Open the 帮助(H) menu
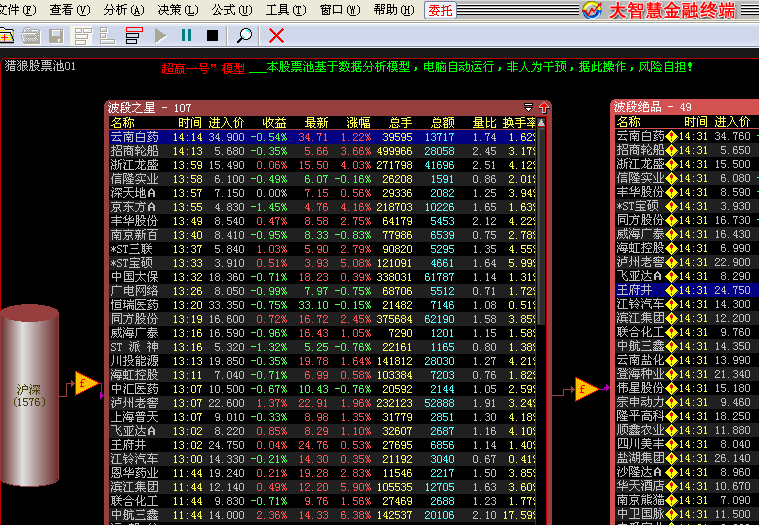 [395, 10]
